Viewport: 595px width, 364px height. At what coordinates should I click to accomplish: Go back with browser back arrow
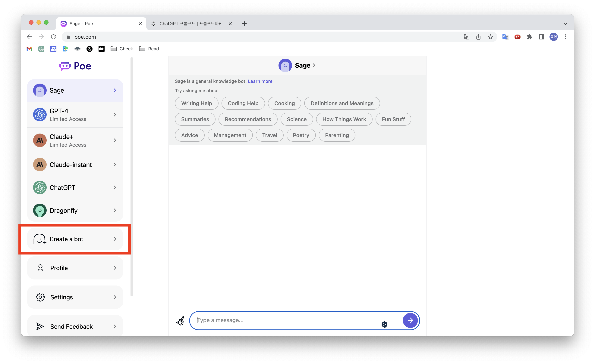pos(29,37)
